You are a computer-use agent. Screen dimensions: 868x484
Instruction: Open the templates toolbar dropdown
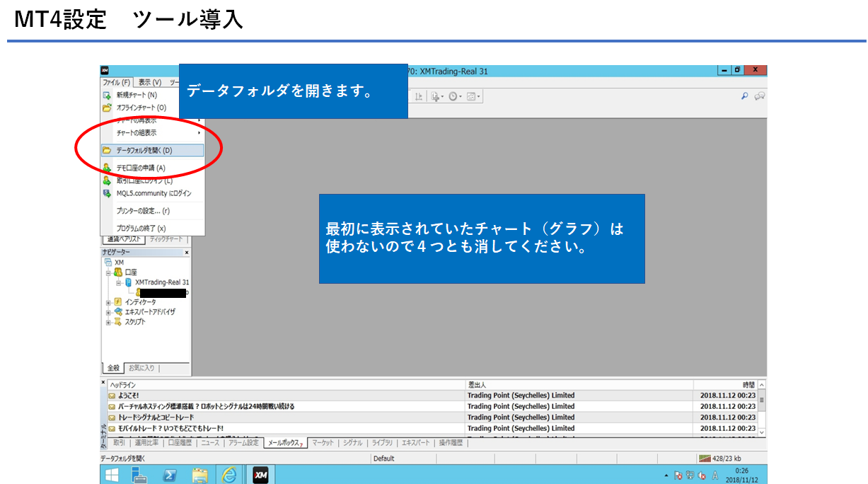coord(473,96)
